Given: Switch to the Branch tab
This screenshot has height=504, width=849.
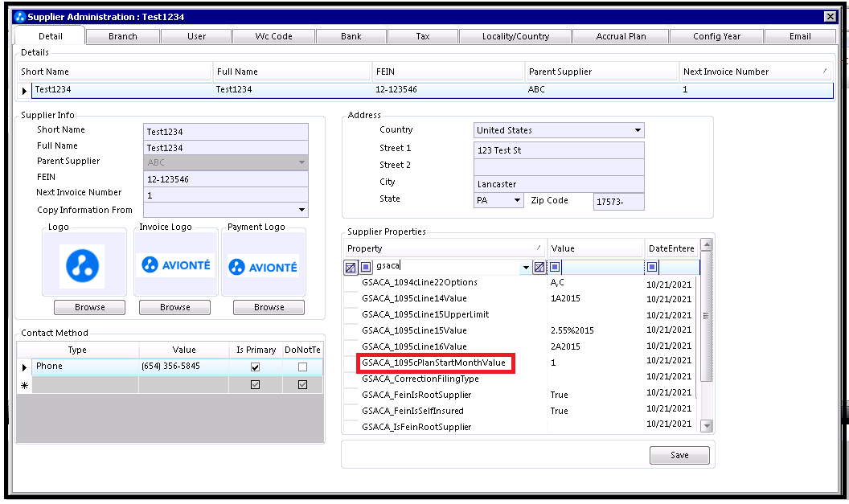Looking at the screenshot, I should pyautogui.click(x=123, y=36).
